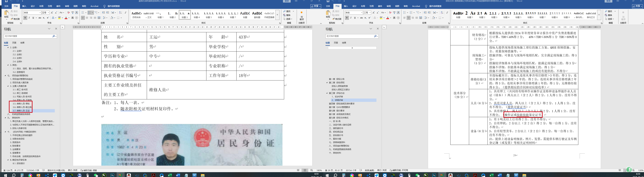Open the 视图 tab in 招标文件 window

(397, 6)
